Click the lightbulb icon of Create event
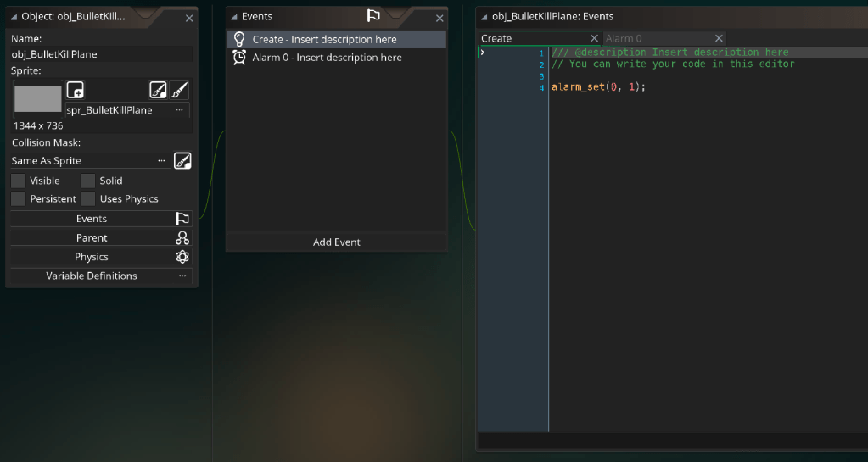 [x=239, y=39]
